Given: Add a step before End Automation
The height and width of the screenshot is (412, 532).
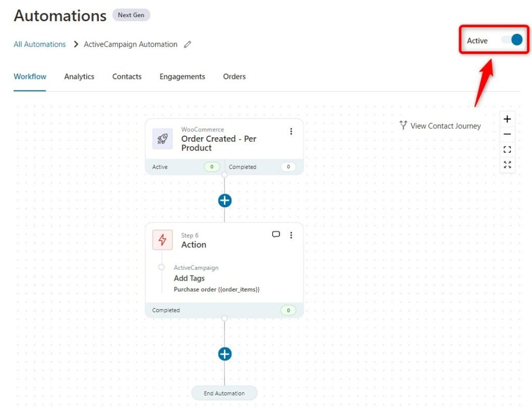Looking at the screenshot, I should [x=224, y=354].
